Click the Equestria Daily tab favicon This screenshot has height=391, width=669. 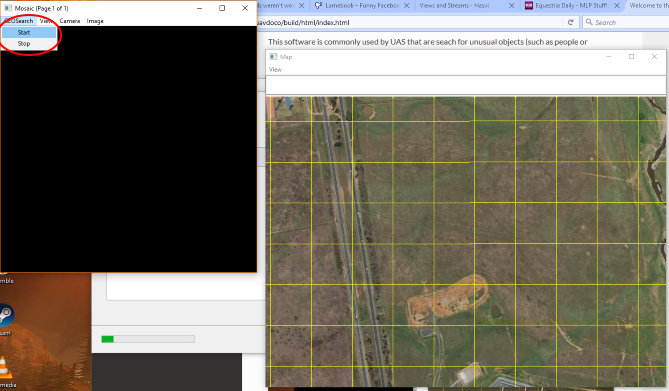point(529,6)
